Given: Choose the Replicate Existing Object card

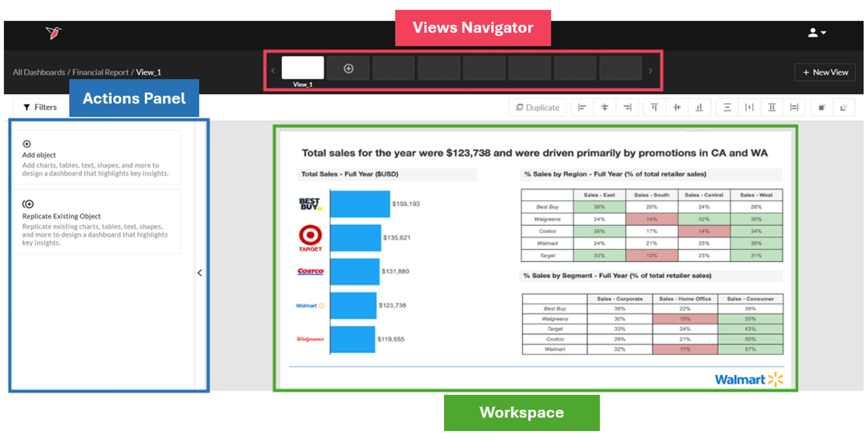Looking at the screenshot, I should [x=97, y=222].
